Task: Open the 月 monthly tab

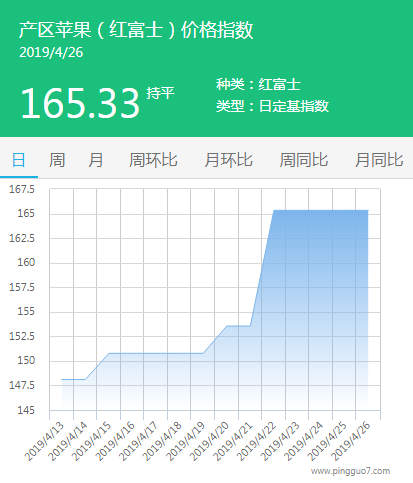Action: coord(96,160)
